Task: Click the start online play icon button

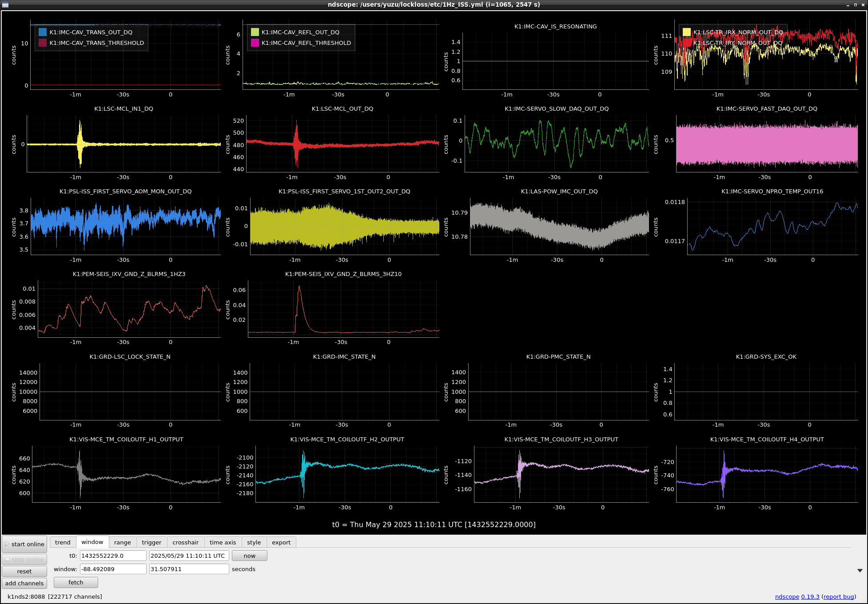Action: [x=24, y=544]
